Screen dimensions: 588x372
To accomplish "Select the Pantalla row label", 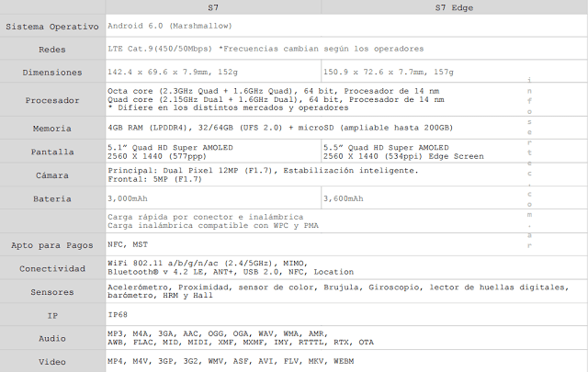I will click(51, 152).
